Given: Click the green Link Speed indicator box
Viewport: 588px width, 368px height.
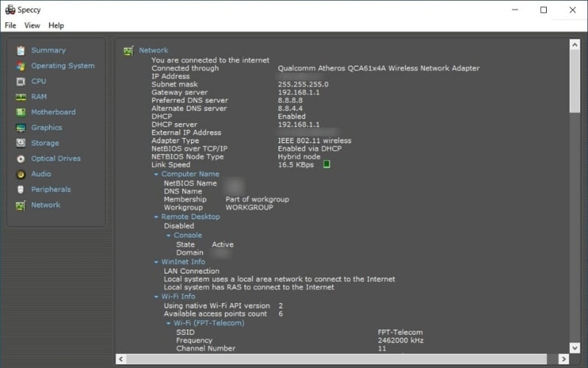Looking at the screenshot, I should [327, 164].
